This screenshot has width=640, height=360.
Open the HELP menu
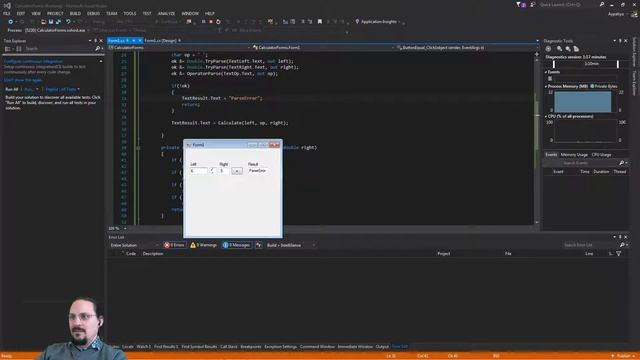[x=210, y=13]
